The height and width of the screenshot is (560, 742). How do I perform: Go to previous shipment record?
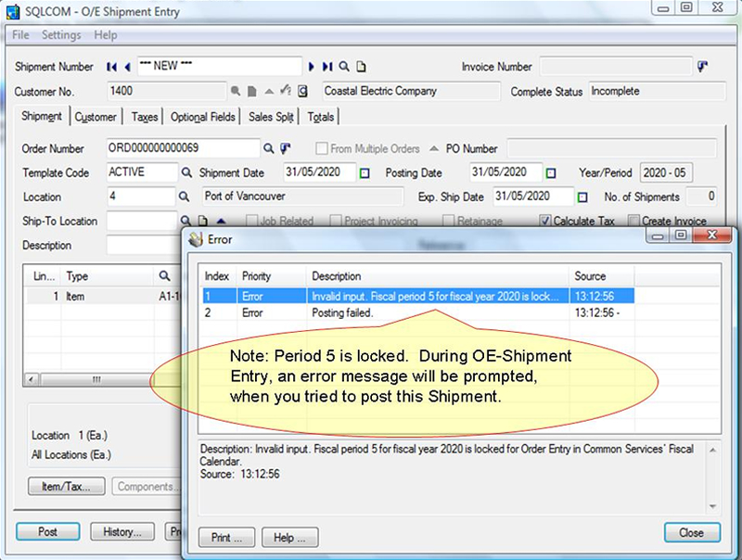127,67
